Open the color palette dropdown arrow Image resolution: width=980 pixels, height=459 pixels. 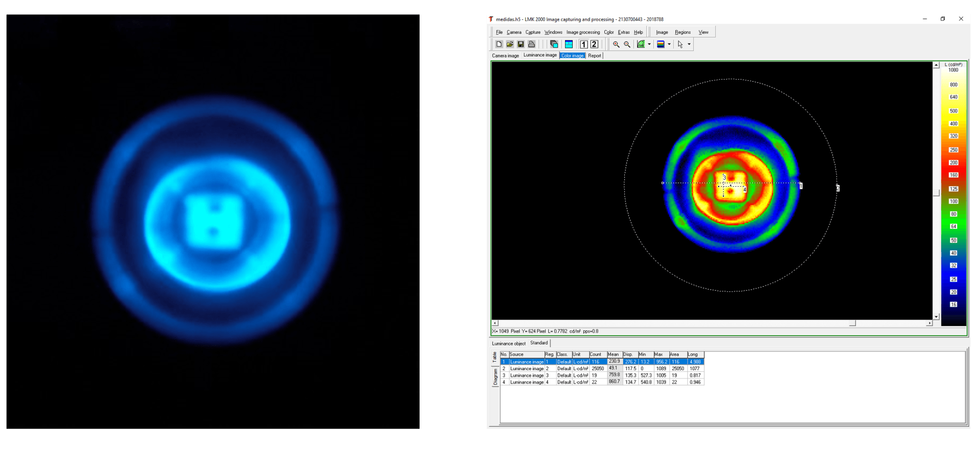[x=669, y=44]
